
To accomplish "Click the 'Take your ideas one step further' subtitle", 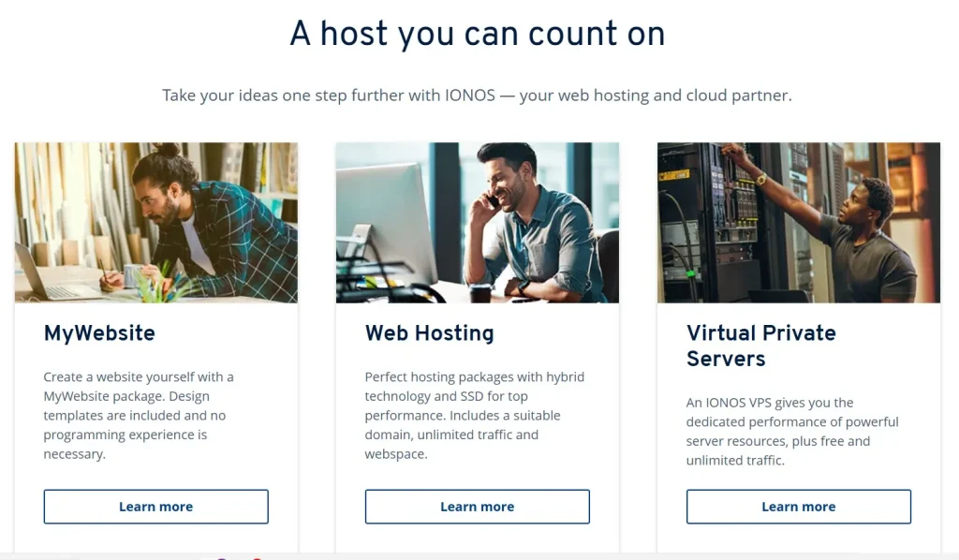I will point(477,96).
